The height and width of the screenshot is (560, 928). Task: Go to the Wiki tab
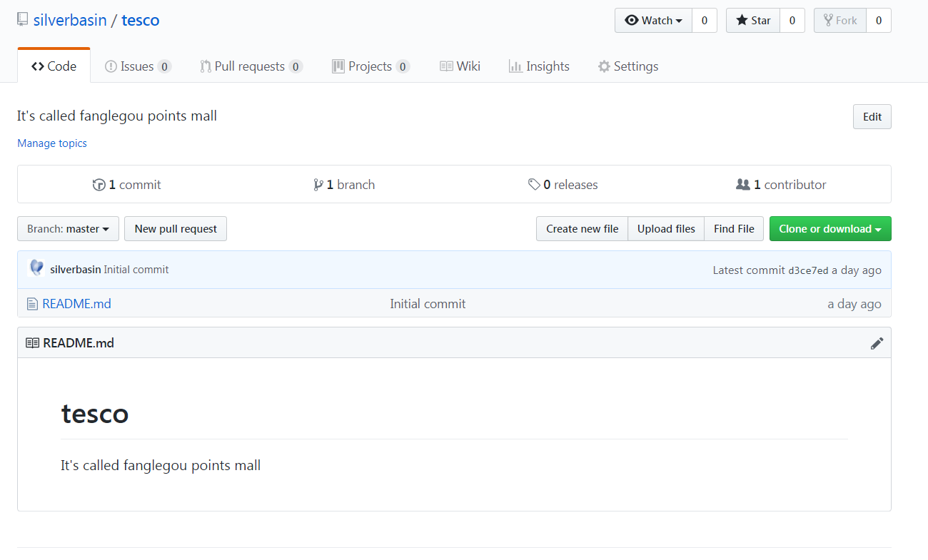pos(460,66)
